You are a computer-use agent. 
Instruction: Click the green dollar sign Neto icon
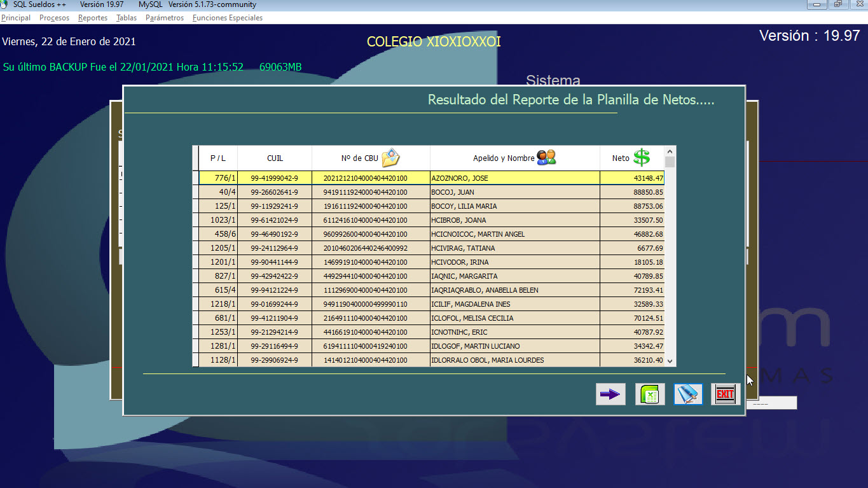pos(642,158)
